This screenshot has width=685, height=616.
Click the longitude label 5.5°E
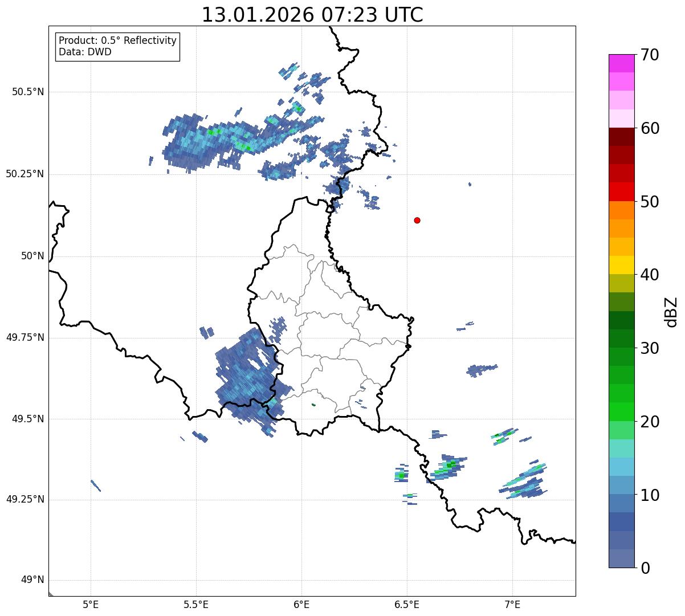pyautogui.click(x=196, y=604)
